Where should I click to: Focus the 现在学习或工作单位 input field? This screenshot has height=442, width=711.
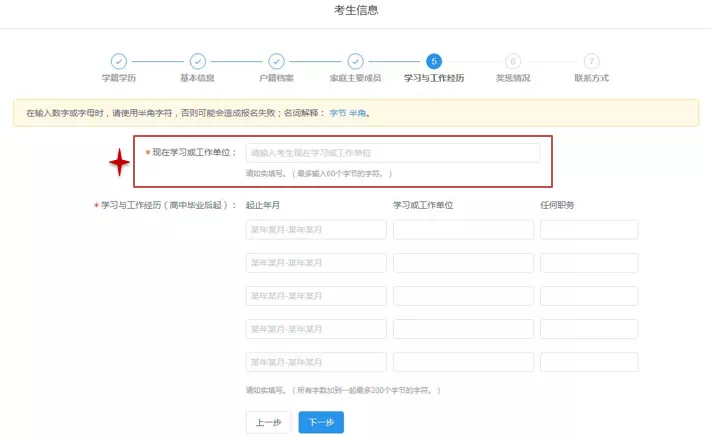pyautogui.click(x=392, y=153)
